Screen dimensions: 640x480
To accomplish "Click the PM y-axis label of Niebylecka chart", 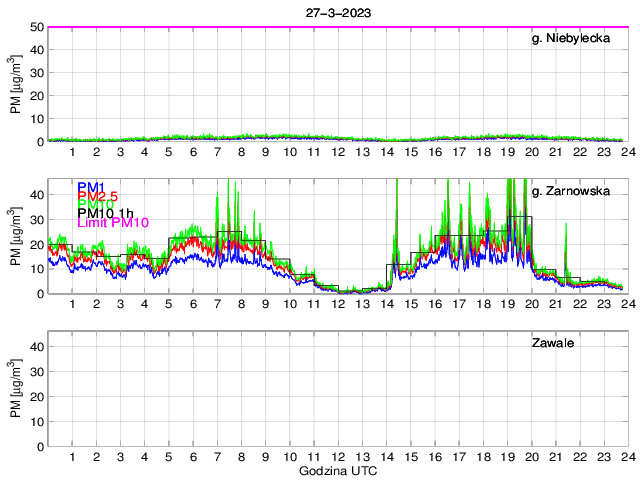I will (14, 84).
